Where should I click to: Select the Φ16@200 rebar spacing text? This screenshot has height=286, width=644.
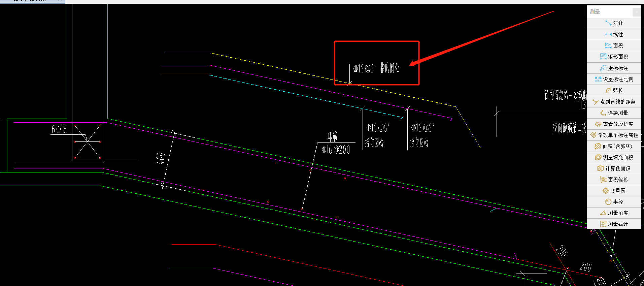click(336, 150)
